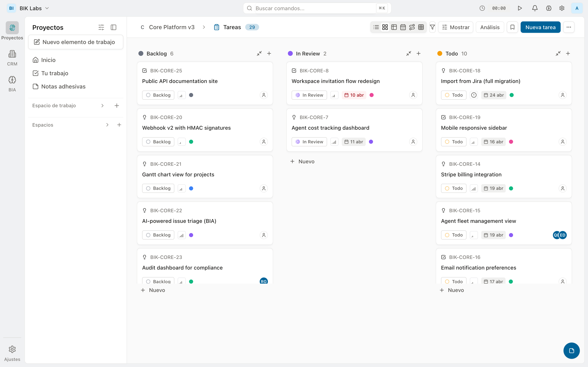Collapse the Backlog column
This screenshot has height=367, width=588.
259,53
